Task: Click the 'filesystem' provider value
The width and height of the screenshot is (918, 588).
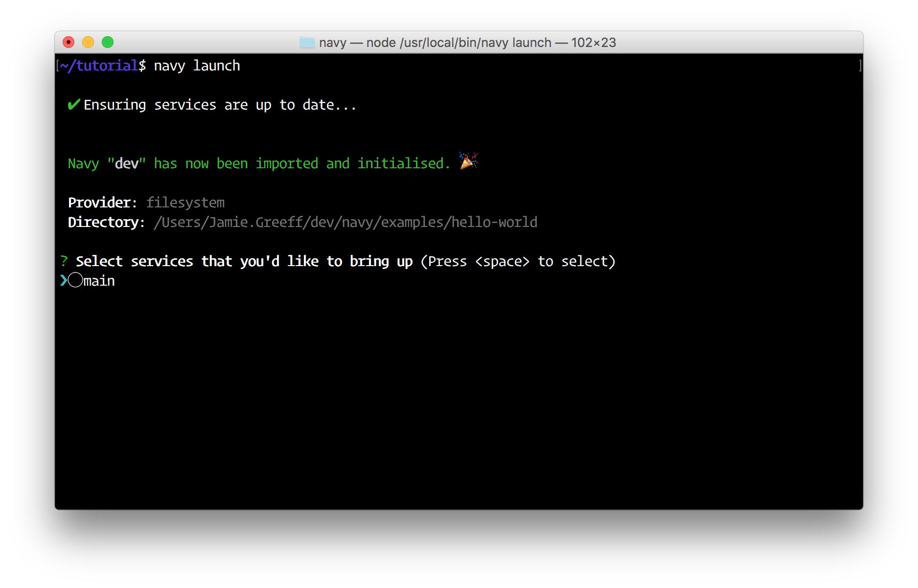Action: 185,203
